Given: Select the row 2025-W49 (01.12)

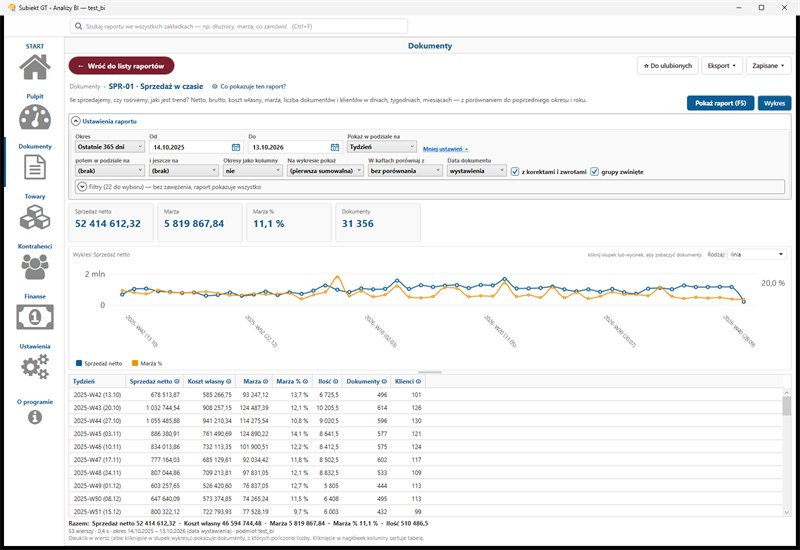Looking at the screenshot, I should point(426,486).
